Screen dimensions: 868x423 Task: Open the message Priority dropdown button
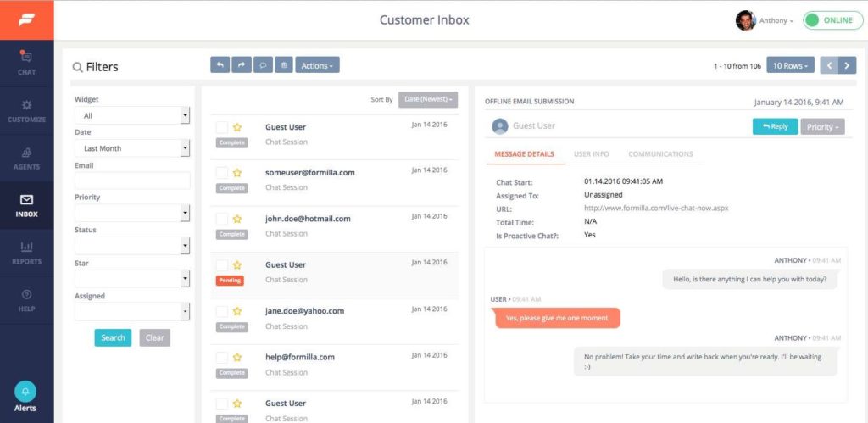[822, 127]
